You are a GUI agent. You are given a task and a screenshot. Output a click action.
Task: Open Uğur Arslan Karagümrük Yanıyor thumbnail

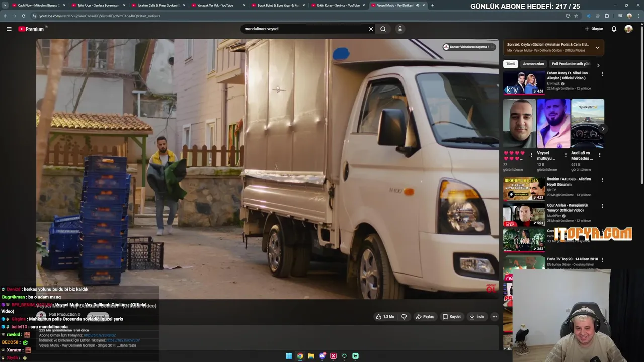[524, 215]
